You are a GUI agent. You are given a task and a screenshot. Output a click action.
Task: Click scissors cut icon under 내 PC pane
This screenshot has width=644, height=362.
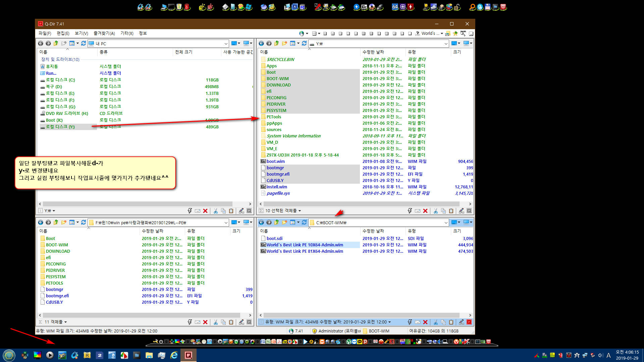pos(215,211)
